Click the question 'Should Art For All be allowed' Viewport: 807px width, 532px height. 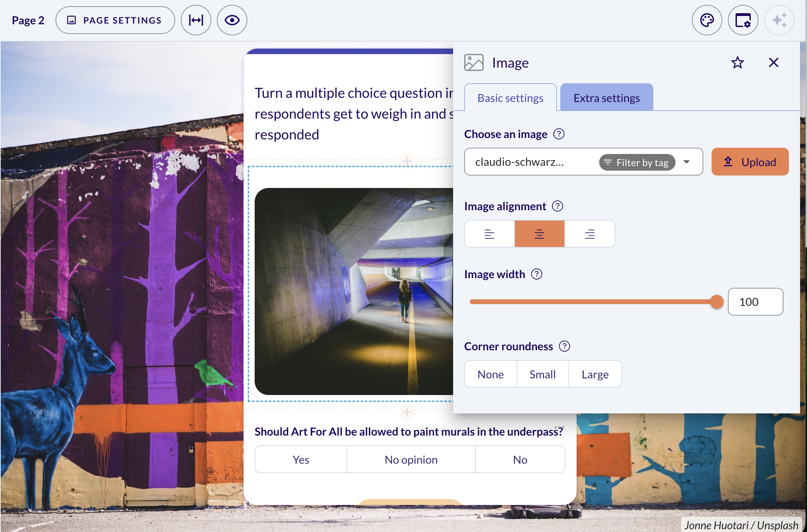(x=408, y=431)
